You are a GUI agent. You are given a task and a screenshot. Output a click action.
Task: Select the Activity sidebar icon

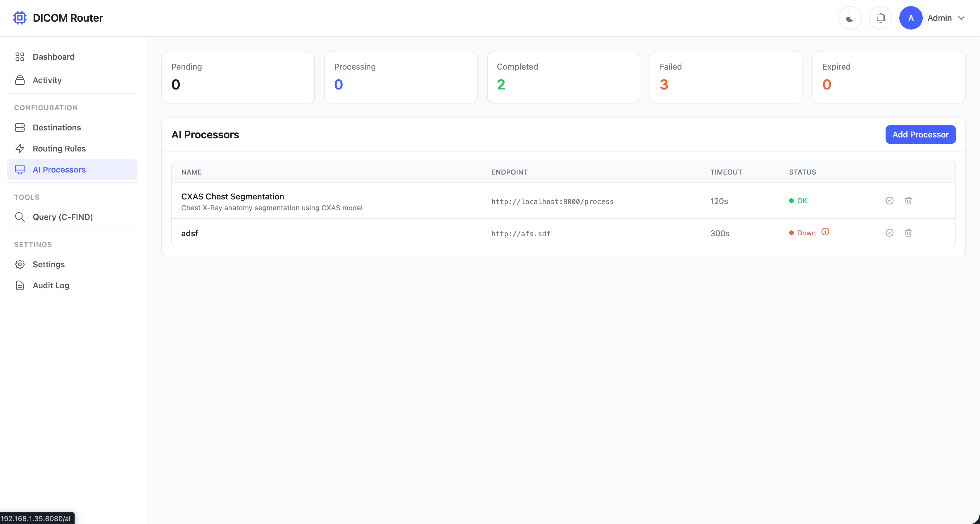coord(20,80)
